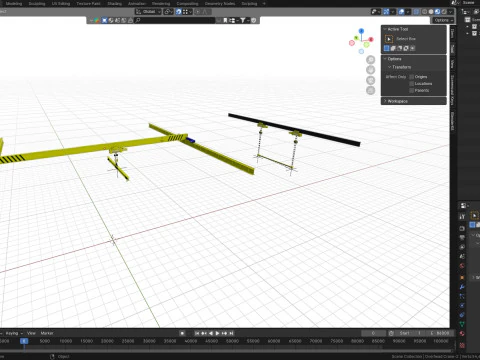Toggle the preview range clock icon
The height and width of the screenshot is (360, 480).
tap(391, 333)
